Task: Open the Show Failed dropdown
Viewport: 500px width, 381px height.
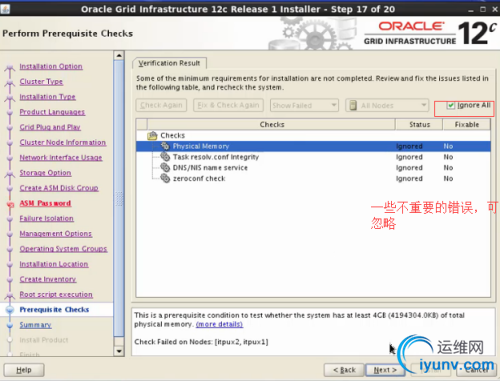Action: [x=304, y=105]
